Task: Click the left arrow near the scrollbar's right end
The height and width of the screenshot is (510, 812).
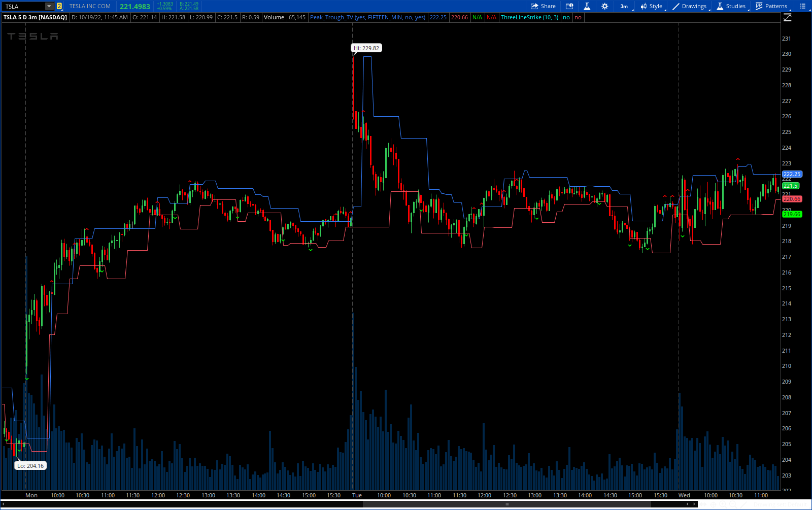Action: 688,504
